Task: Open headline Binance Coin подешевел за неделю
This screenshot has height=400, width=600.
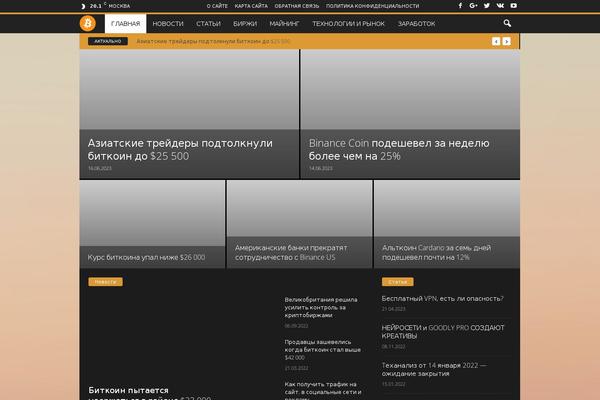Action: 399,150
